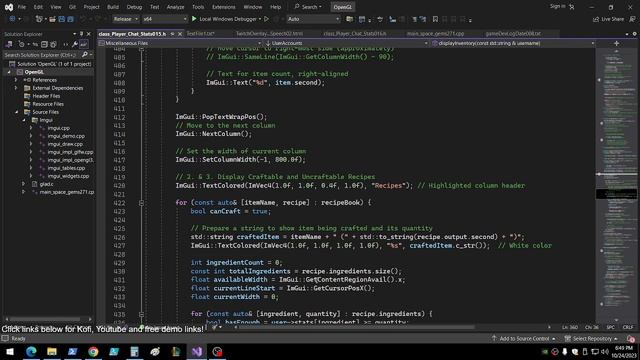Open the x64 platform dropdown
640x360 pixels.
pos(164,19)
